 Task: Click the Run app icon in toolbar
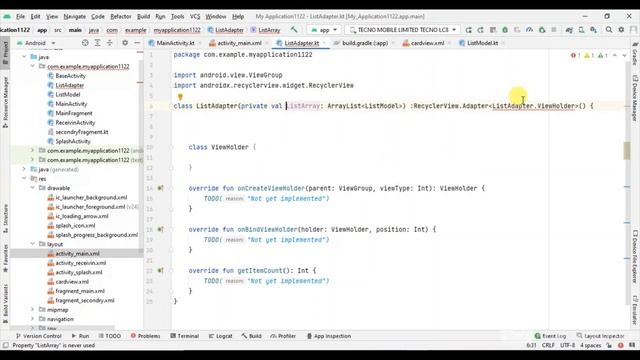(x=469, y=30)
